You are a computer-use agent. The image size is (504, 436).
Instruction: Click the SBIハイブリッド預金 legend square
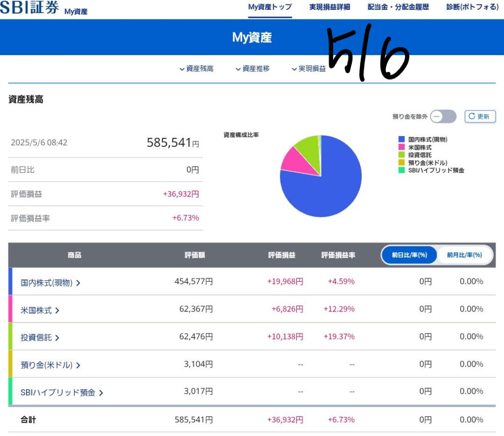pos(401,170)
